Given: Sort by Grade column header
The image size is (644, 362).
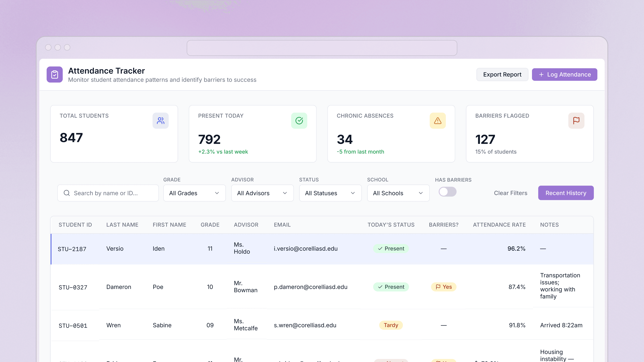Looking at the screenshot, I should [210, 225].
